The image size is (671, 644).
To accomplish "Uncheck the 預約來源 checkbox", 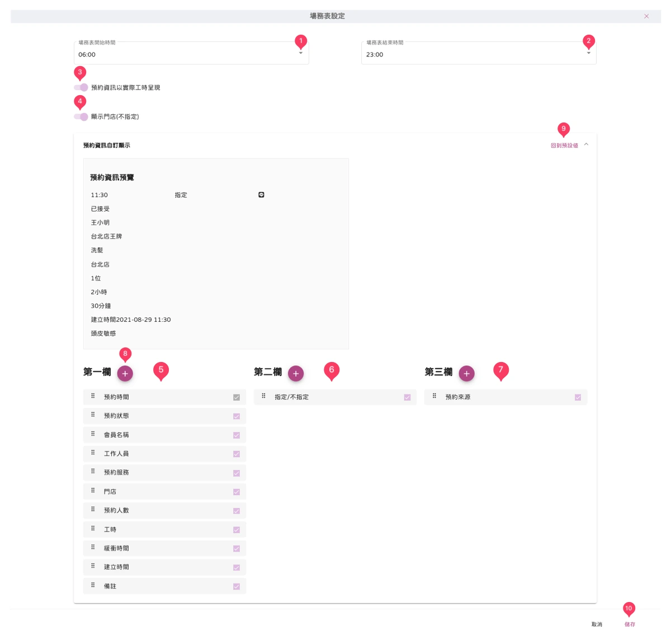I will point(578,397).
